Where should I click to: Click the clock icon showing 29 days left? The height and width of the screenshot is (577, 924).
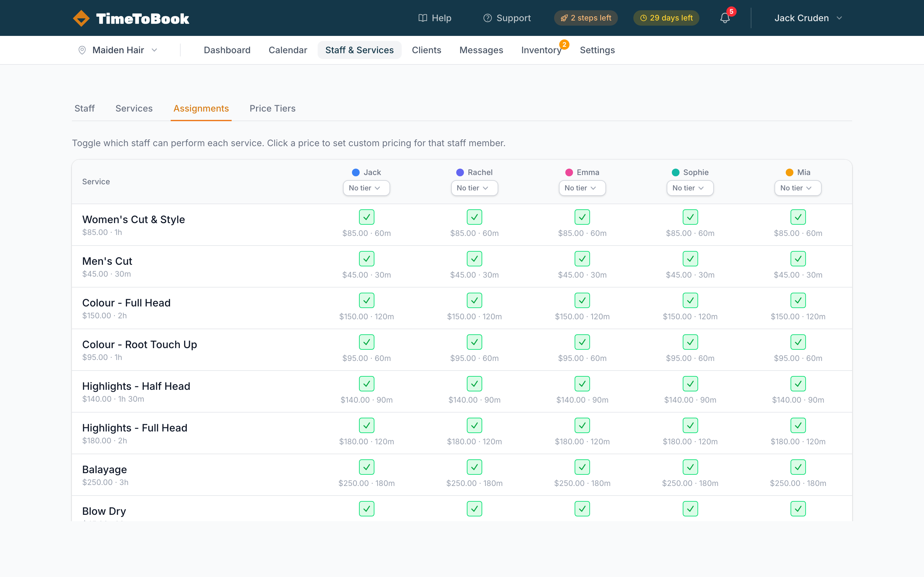pos(643,18)
